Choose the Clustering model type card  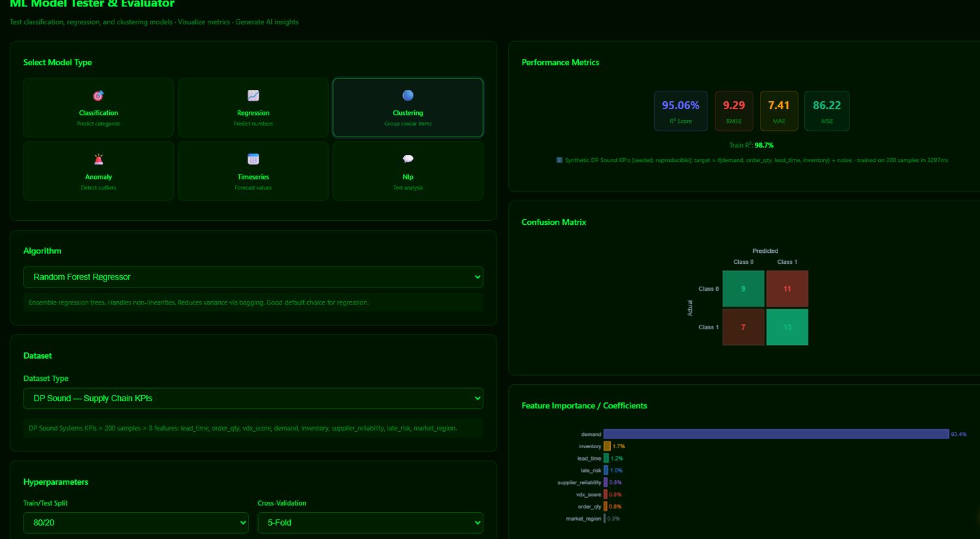408,108
